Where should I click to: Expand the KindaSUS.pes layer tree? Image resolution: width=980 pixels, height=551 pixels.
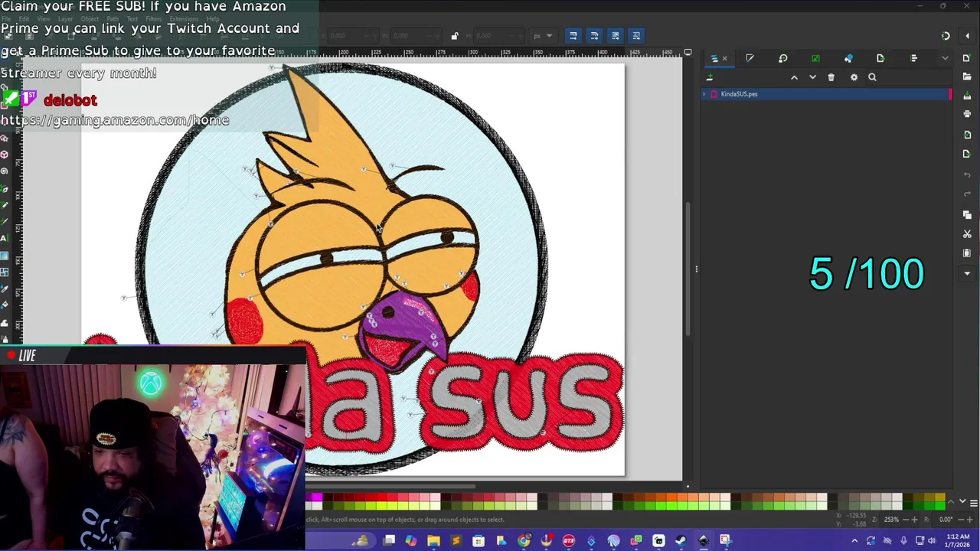click(704, 94)
